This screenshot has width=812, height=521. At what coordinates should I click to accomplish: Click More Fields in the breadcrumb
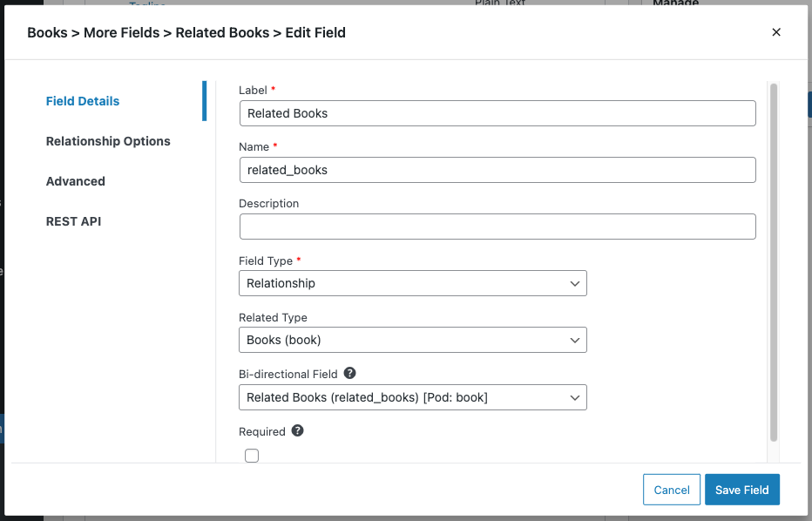pyautogui.click(x=122, y=32)
